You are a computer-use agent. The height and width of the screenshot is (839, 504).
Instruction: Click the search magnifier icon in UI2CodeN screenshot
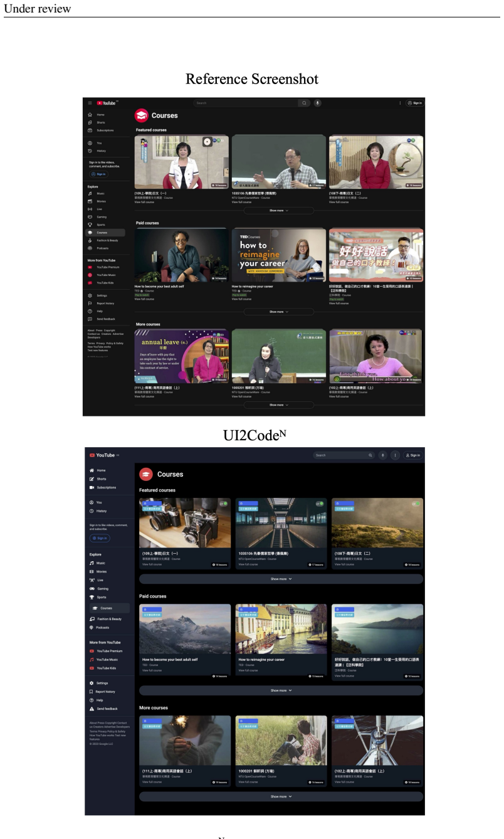[370, 455]
